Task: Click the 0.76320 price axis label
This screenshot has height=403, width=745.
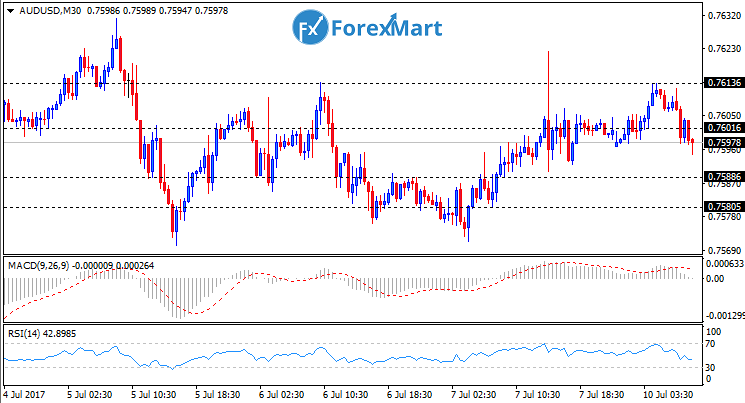Action: (723, 16)
